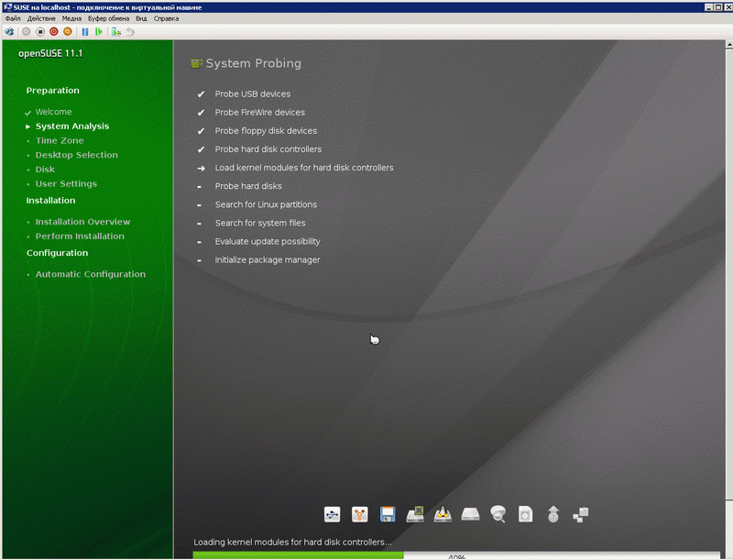
Task: Click the "Probe FireWire devices" text
Action: click(260, 112)
